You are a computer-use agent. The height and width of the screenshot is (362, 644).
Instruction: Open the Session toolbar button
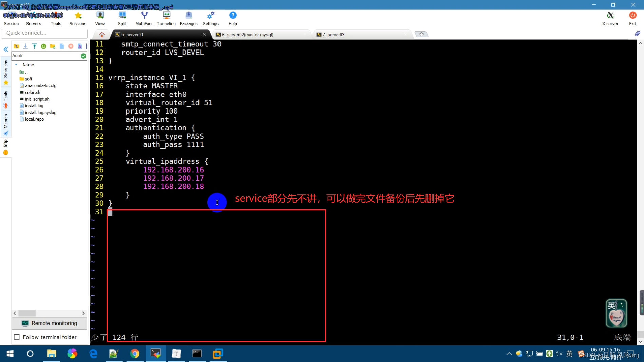coord(11,19)
